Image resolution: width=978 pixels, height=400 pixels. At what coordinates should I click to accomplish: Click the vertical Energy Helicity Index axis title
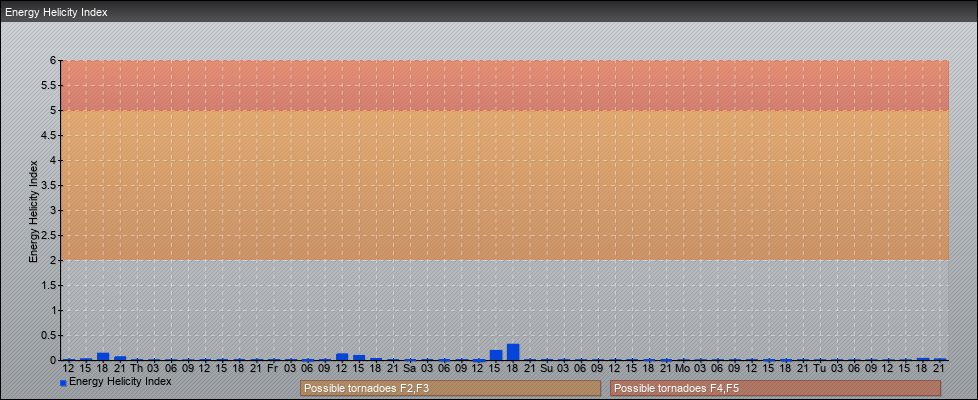pos(34,211)
